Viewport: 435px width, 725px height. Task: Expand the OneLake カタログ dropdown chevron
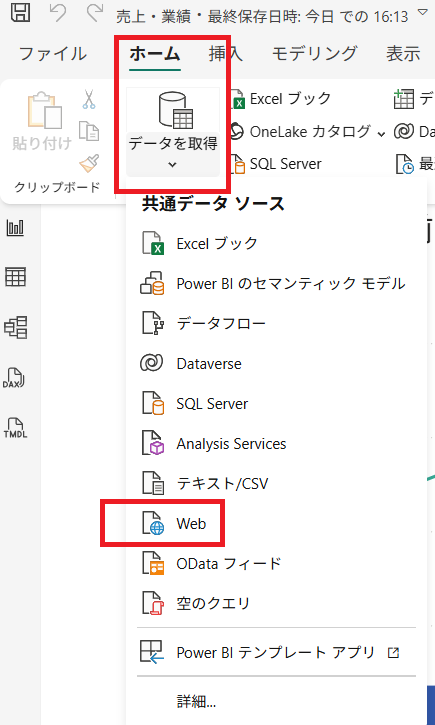pos(381,134)
